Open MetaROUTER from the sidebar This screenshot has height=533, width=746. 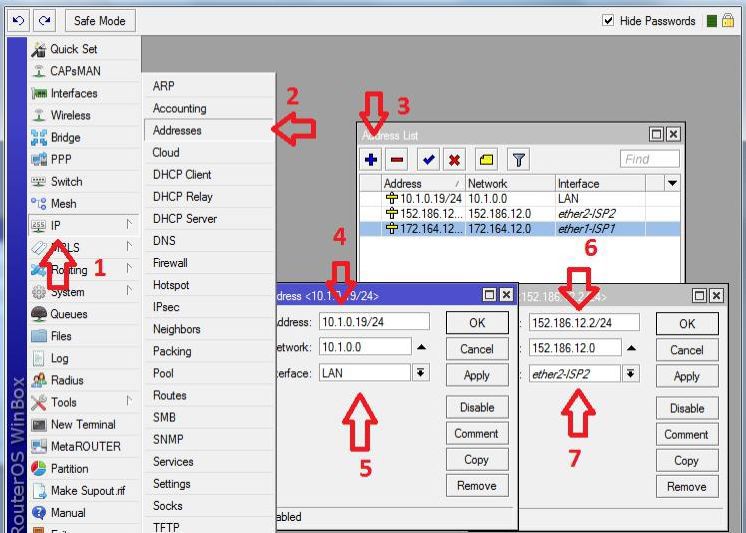tap(85, 446)
